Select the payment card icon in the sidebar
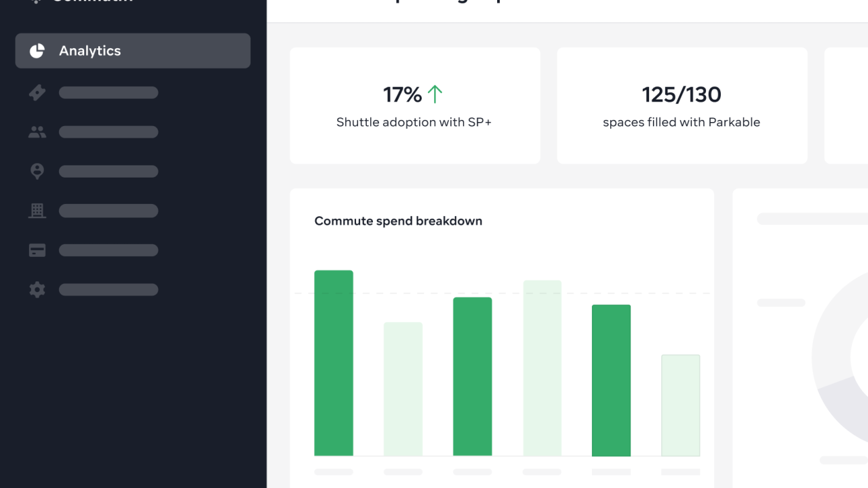Image resolution: width=868 pixels, height=488 pixels. 37,249
